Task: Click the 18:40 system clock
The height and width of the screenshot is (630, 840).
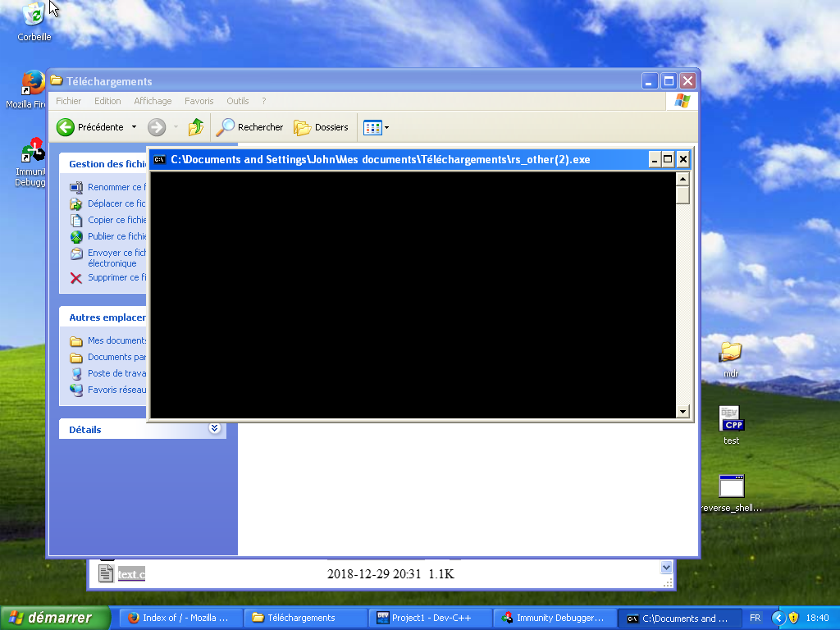Action: coord(817,618)
